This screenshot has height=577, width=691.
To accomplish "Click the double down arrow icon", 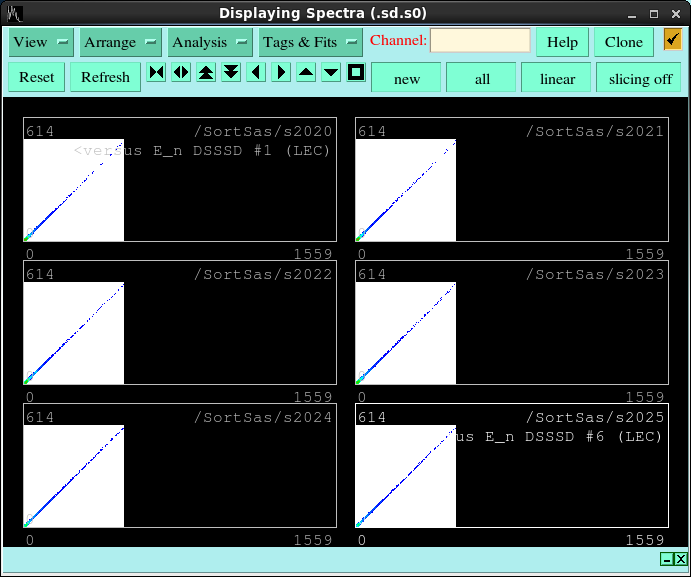I will click(x=231, y=72).
